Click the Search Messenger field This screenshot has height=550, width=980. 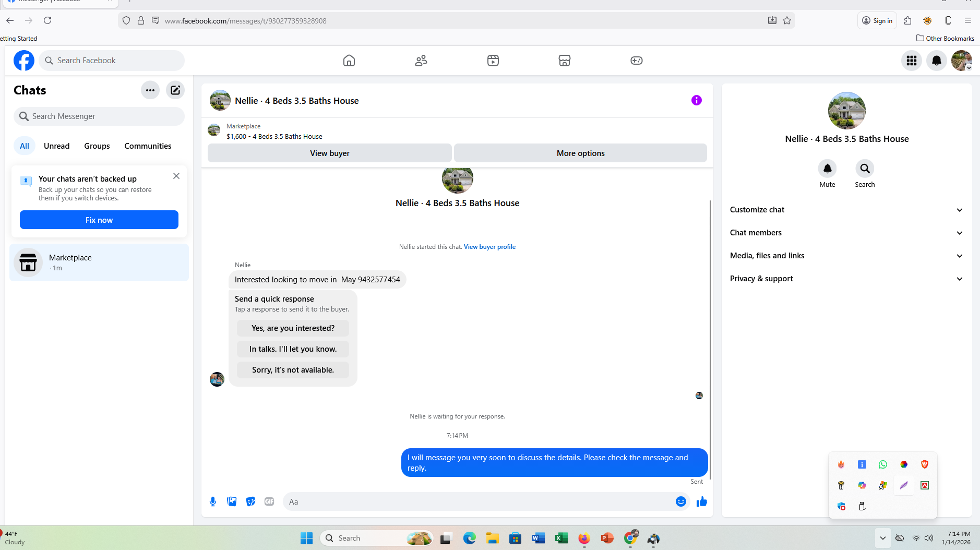99,116
